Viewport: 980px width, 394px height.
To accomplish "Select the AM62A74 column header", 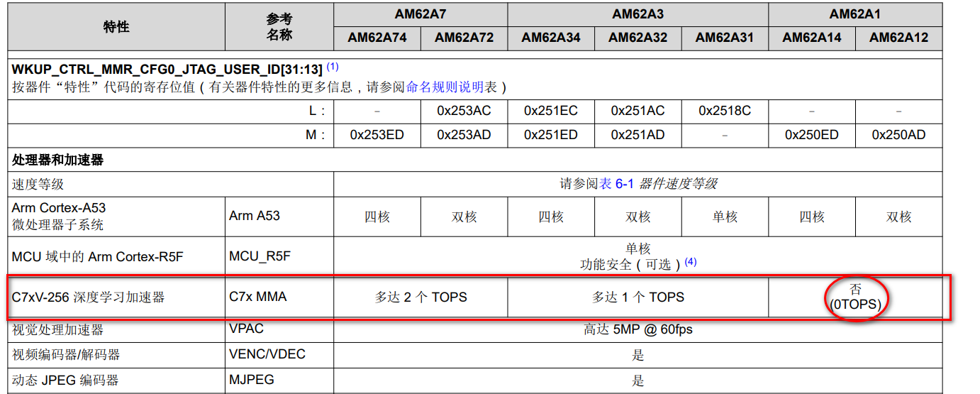I will click(377, 38).
